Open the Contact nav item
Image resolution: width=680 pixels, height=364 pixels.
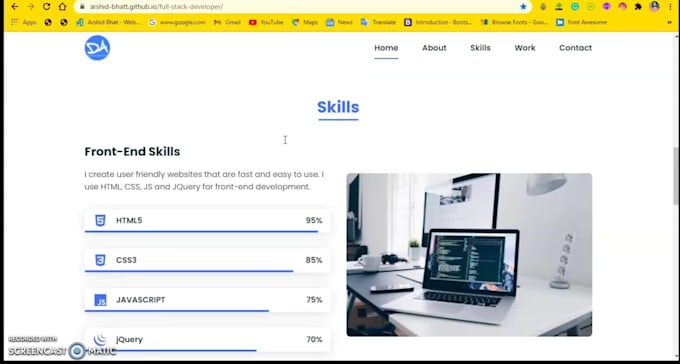pos(575,48)
